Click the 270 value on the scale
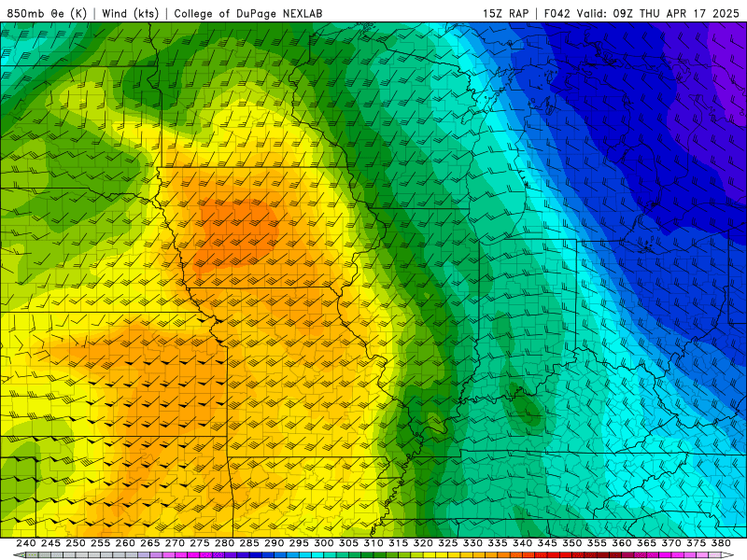 coord(175,543)
